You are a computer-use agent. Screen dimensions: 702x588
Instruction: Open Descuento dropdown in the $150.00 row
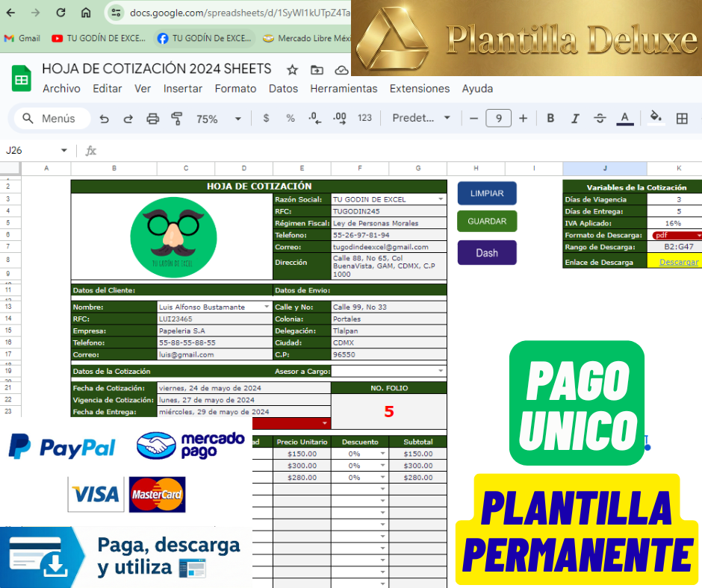[x=383, y=453]
